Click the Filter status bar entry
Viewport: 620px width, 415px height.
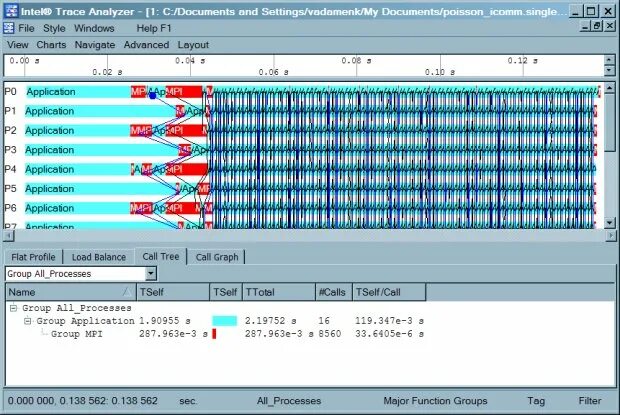590,401
